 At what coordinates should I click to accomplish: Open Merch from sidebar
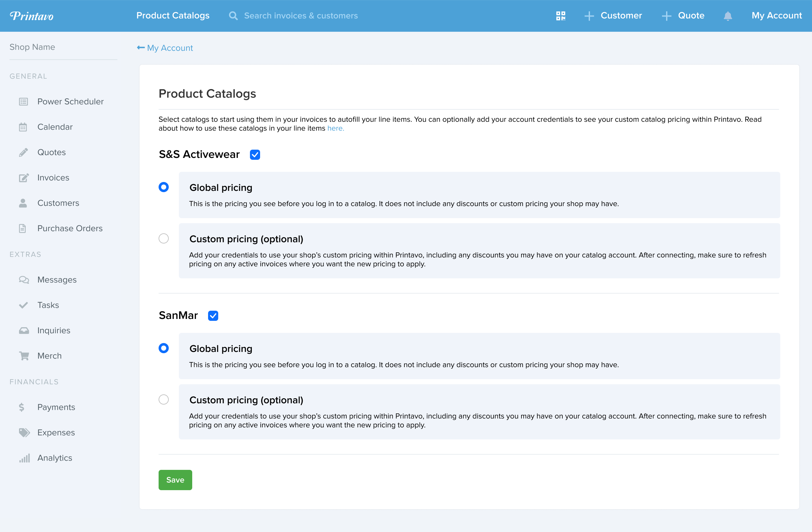[x=49, y=356]
